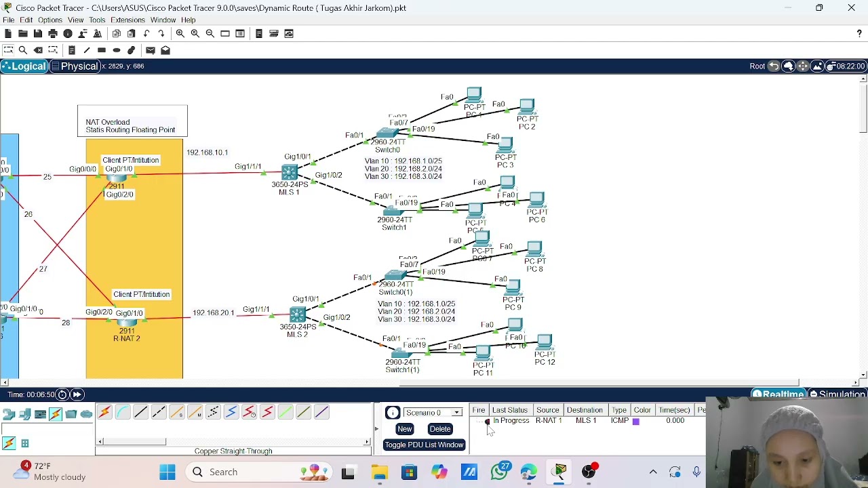Open a file with folder icon
The width and height of the screenshot is (868, 488).
click(22, 33)
